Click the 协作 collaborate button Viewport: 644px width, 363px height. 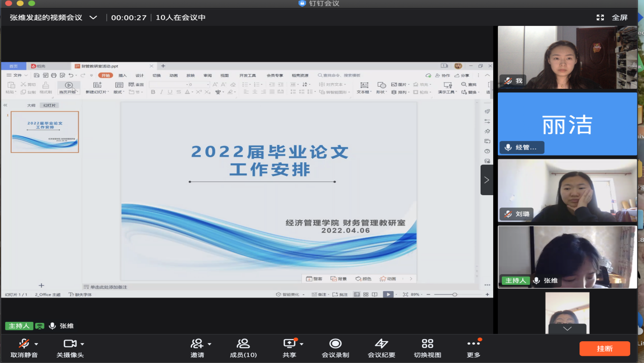pyautogui.click(x=443, y=75)
